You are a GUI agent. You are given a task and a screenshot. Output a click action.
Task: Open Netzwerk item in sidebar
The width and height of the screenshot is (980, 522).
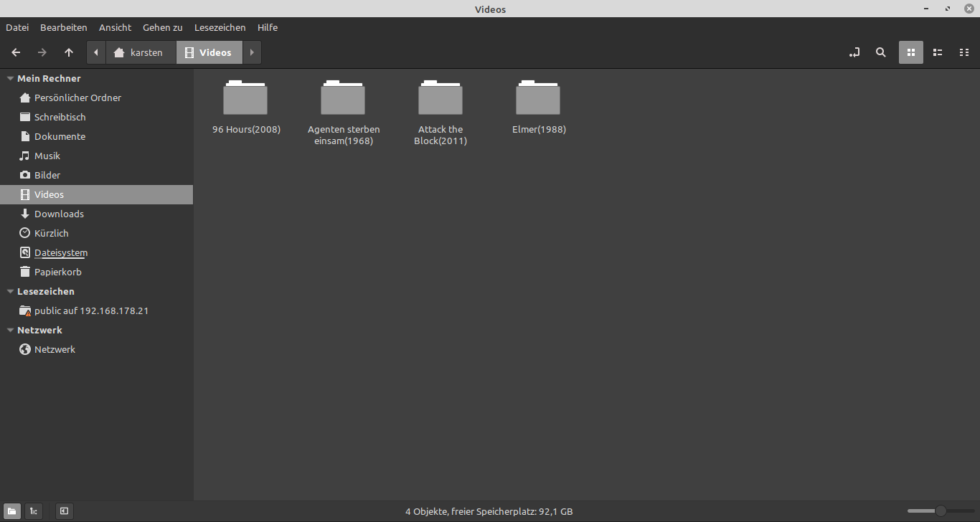(x=96, y=349)
